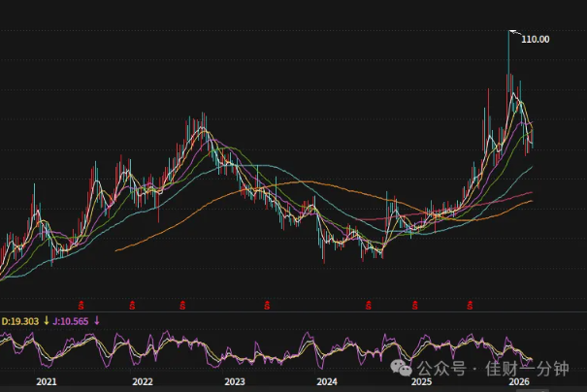Select the 2021 year label on the axis
This screenshot has height=392, width=587.
[47, 381]
